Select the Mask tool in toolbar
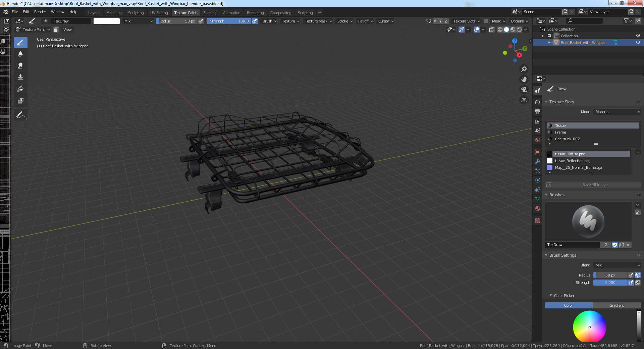 coord(20,101)
